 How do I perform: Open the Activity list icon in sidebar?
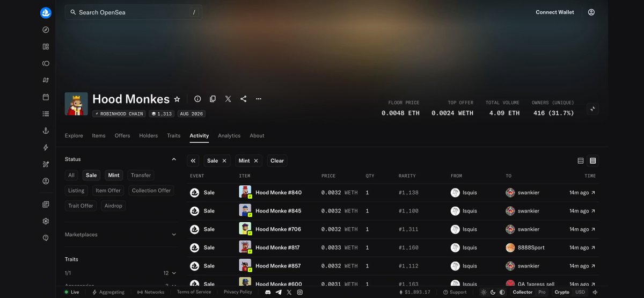click(46, 114)
